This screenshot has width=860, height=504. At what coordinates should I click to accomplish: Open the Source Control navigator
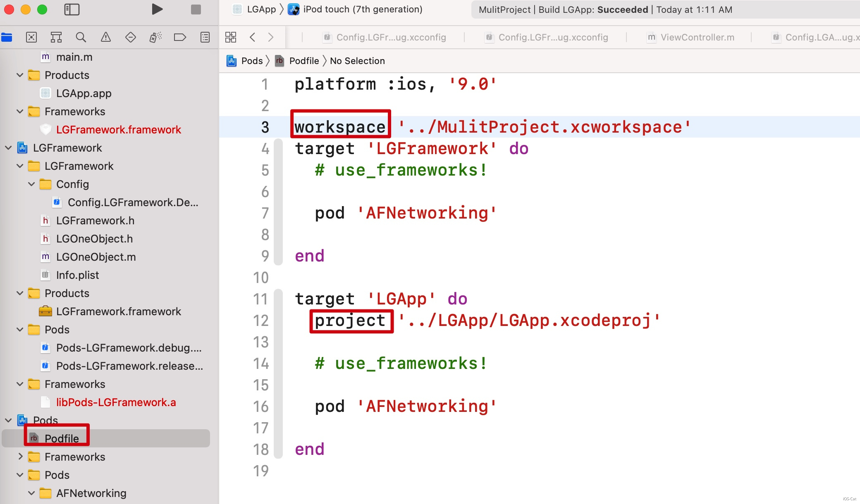coord(31,37)
